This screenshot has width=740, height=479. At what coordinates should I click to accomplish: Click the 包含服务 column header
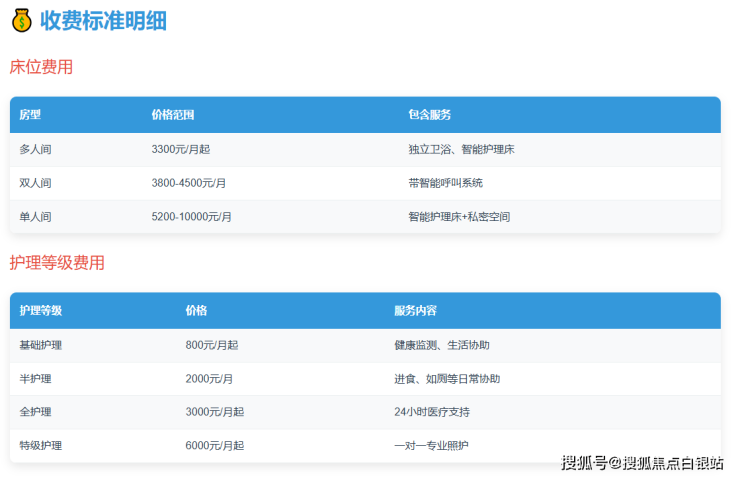click(x=429, y=115)
